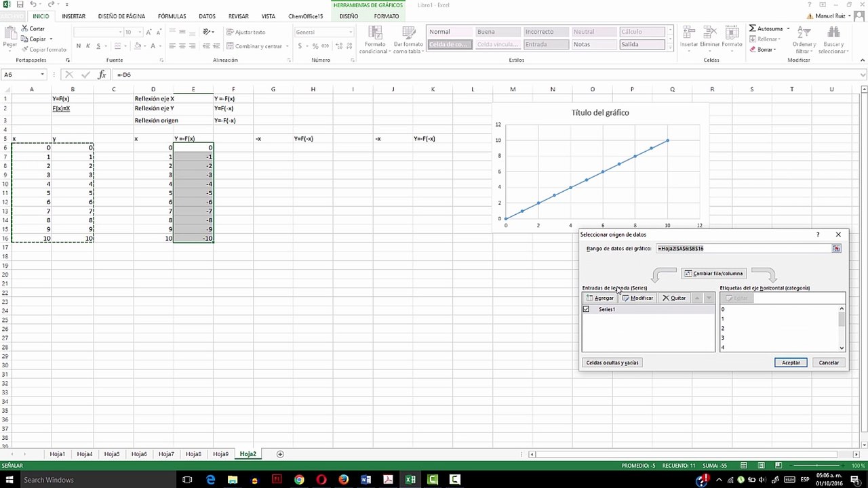The width and height of the screenshot is (868, 488).
Task: Click the Windows Start button
Action: pos(9,480)
